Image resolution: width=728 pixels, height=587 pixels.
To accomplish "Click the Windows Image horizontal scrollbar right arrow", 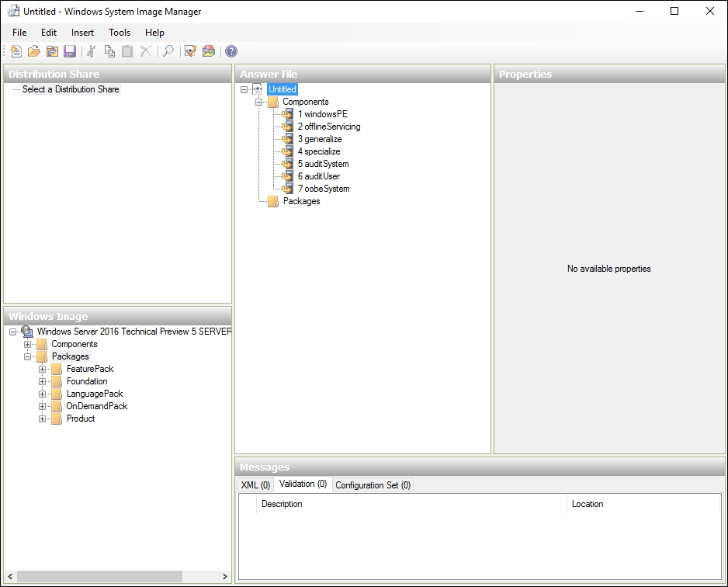I will point(225,577).
